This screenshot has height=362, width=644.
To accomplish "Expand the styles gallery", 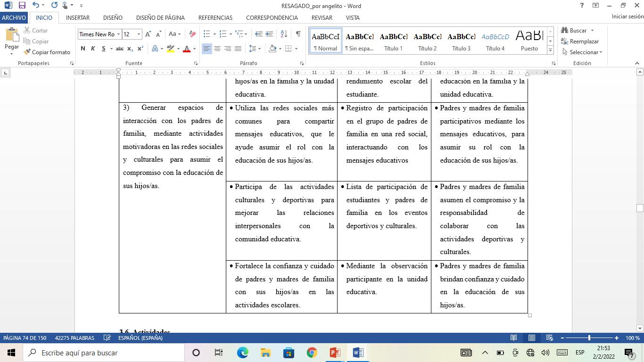I will point(550,50).
